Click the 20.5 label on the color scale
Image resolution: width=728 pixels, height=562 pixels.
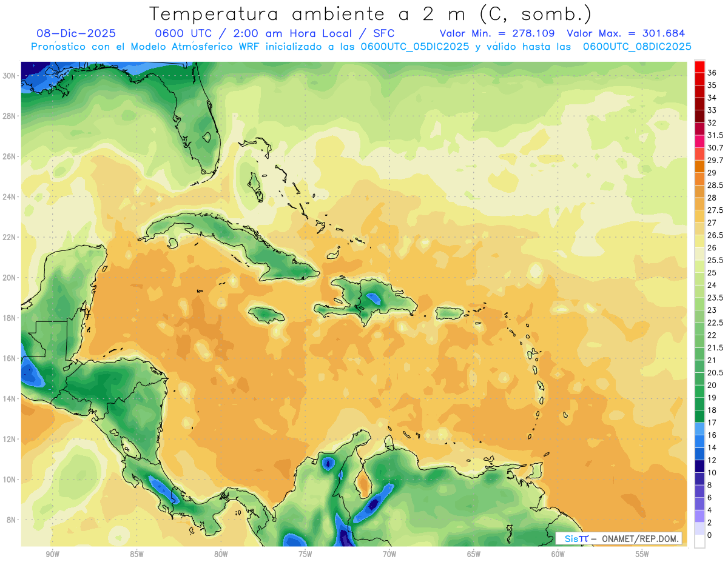[715, 373]
